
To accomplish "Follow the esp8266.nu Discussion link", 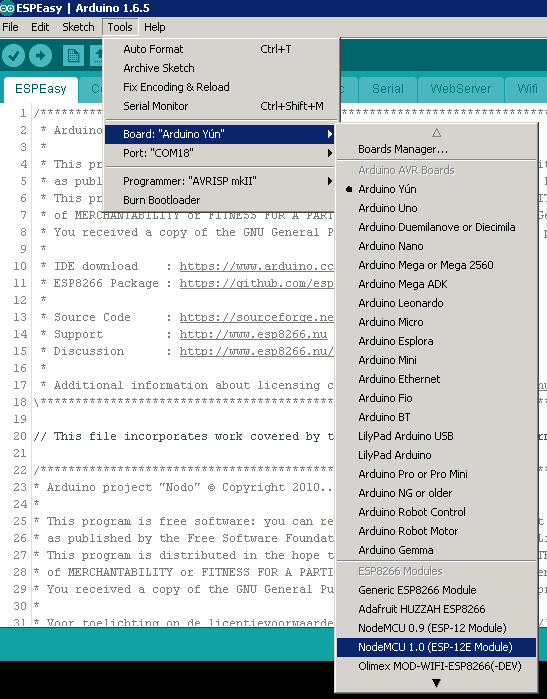I will point(256,351).
